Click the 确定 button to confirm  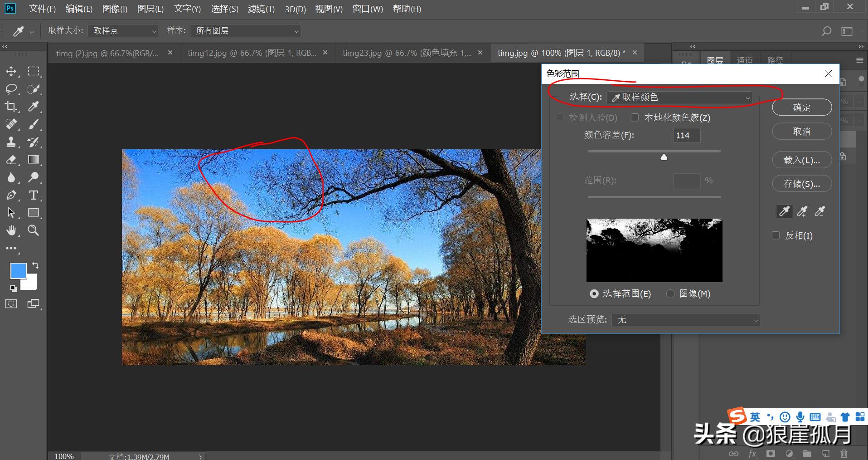tap(801, 108)
